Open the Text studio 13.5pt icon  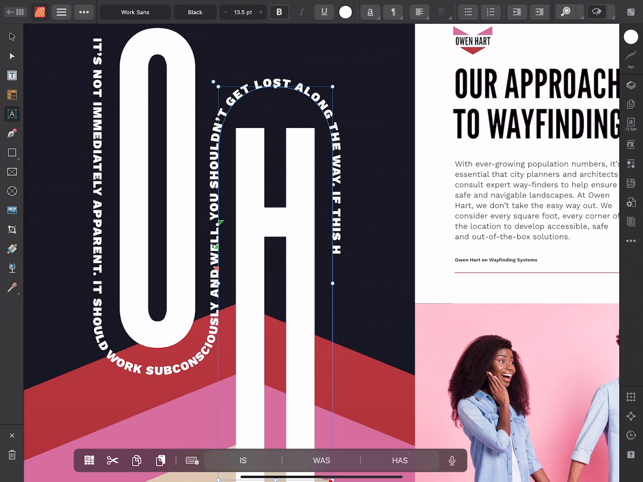631,123
